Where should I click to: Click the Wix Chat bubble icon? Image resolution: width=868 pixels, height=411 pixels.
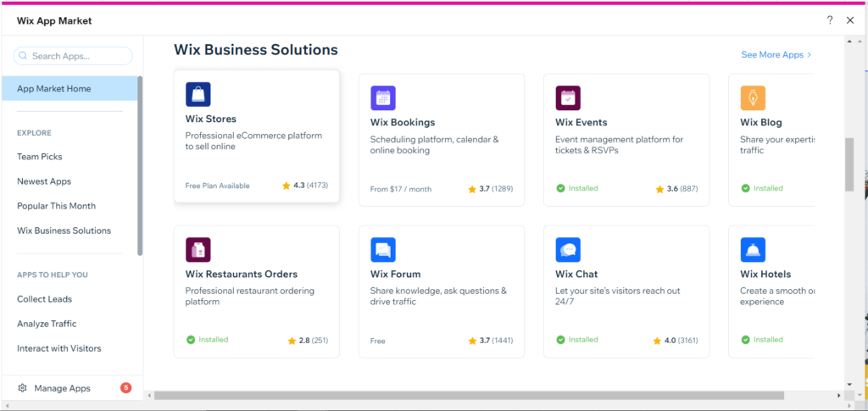568,250
